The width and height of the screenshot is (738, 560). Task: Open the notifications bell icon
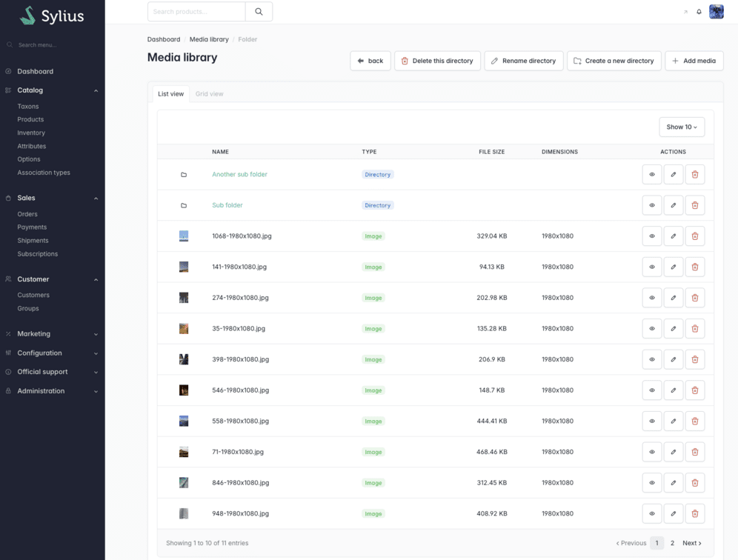click(699, 12)
